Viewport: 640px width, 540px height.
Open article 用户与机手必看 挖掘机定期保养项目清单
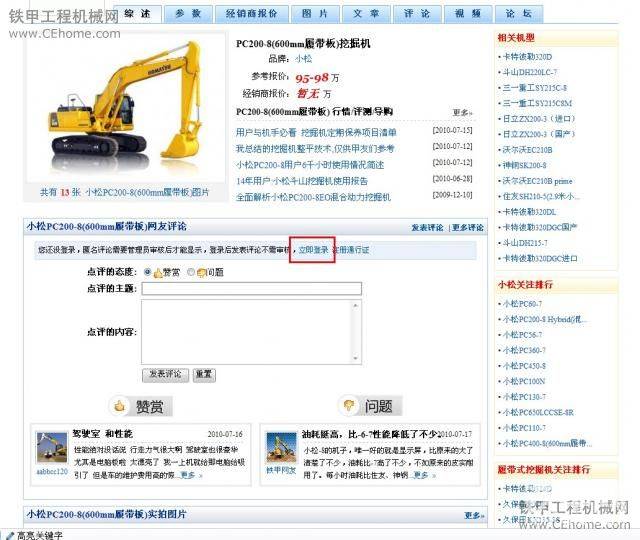click(316, 133)
